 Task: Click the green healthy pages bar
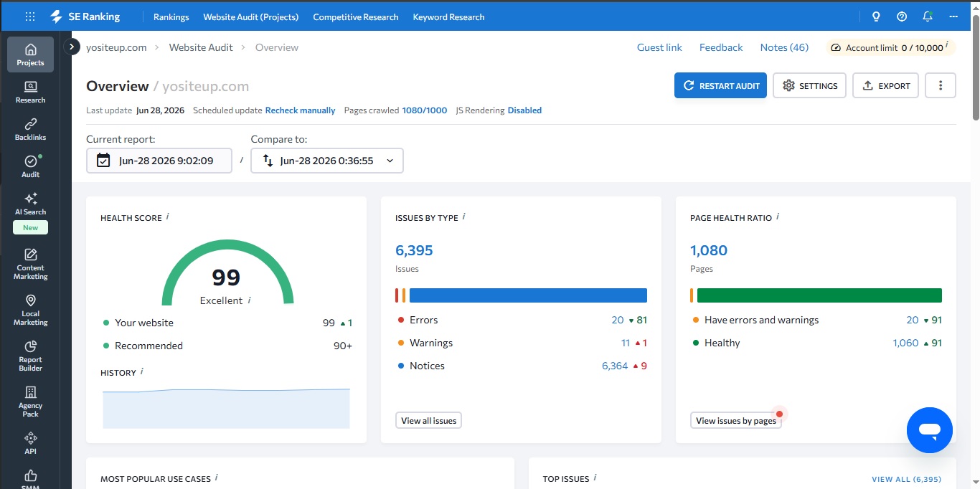point(819,295)
